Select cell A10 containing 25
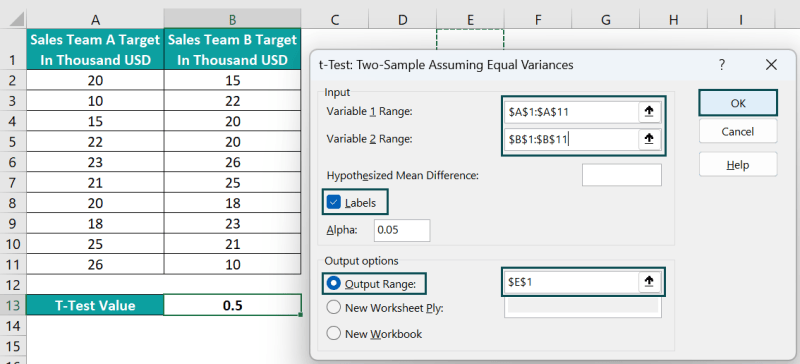The width and height of the screenshot is (800, 364). [95, 244]
